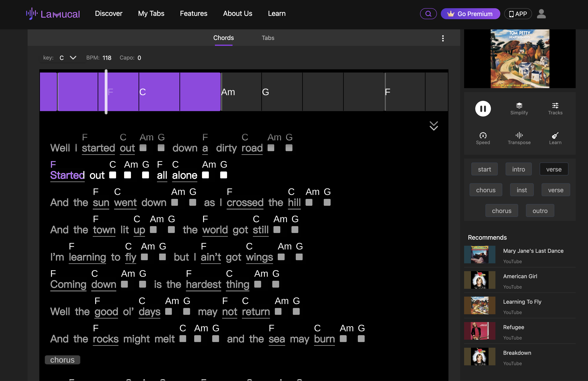The width and height of the screenshot is (588, 381).
Task: Open the Refugee recommended song thumbnail
Action: point(480,331)
